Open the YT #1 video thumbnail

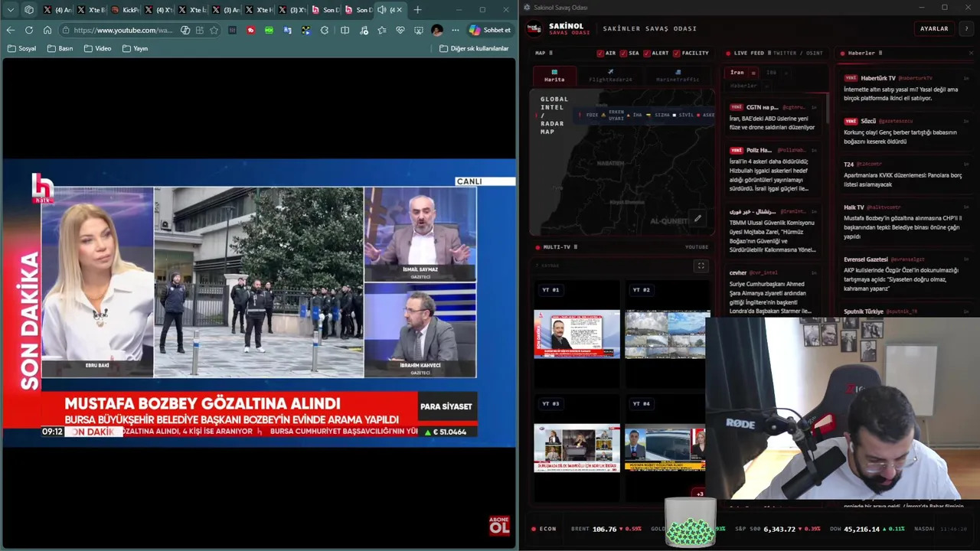coord(577,334)
